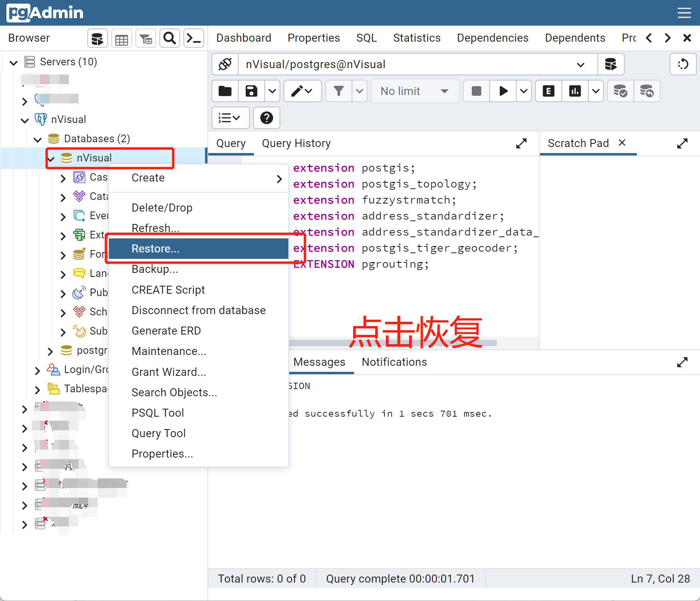Select nVisual database in tree

[94, 158]
